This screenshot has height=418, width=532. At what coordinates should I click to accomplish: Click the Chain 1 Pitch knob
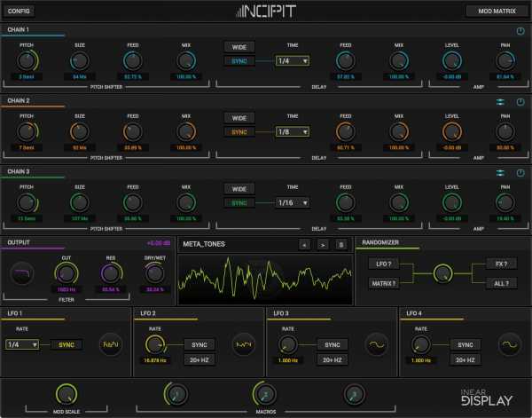pyautogui.click(x=27, y=60)
